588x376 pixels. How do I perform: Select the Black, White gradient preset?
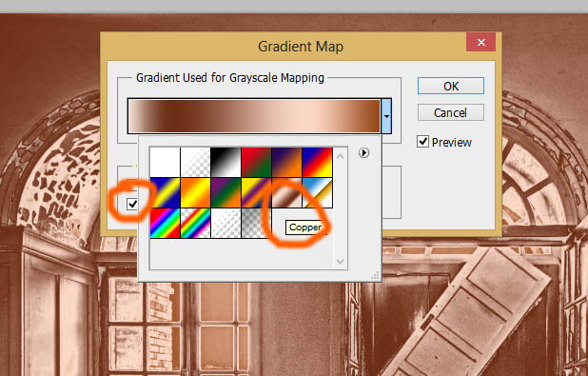click(x=225, y=162)
